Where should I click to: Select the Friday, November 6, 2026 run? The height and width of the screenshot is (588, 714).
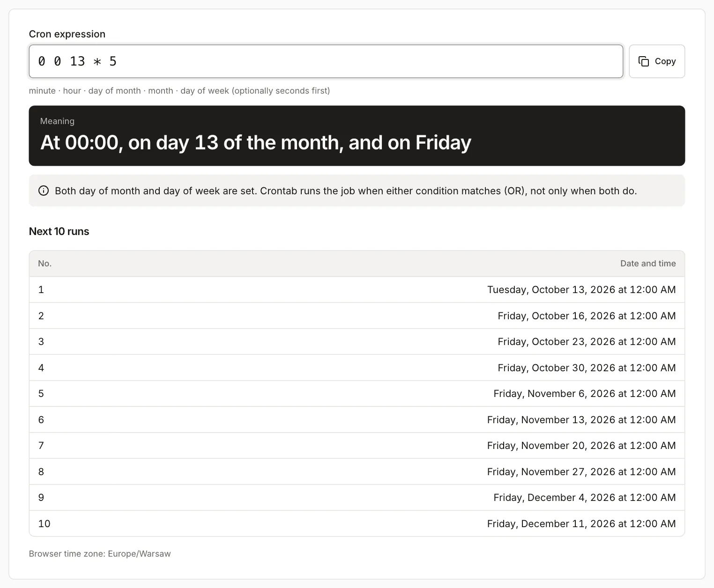click(357, 394)
